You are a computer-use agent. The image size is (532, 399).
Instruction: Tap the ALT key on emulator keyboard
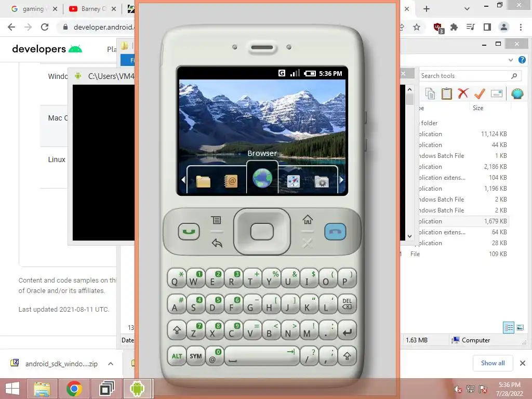177,356
